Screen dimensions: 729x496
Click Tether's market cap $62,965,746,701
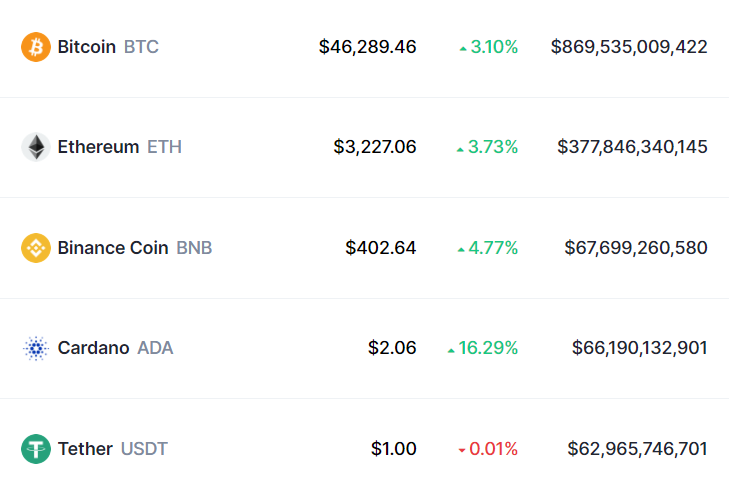637,449
